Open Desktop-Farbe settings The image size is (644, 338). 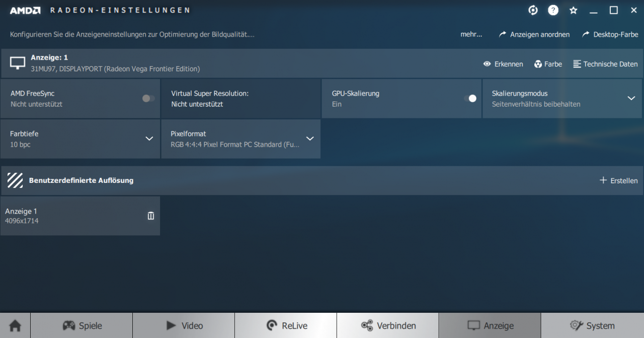(x=610, y=34)
